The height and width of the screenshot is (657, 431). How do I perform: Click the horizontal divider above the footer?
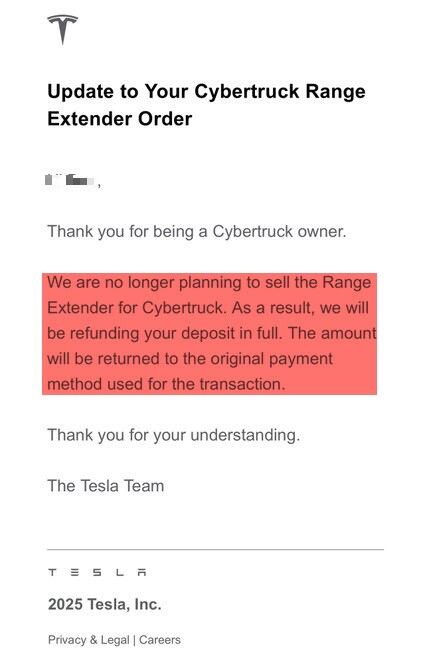click(215, 549)
